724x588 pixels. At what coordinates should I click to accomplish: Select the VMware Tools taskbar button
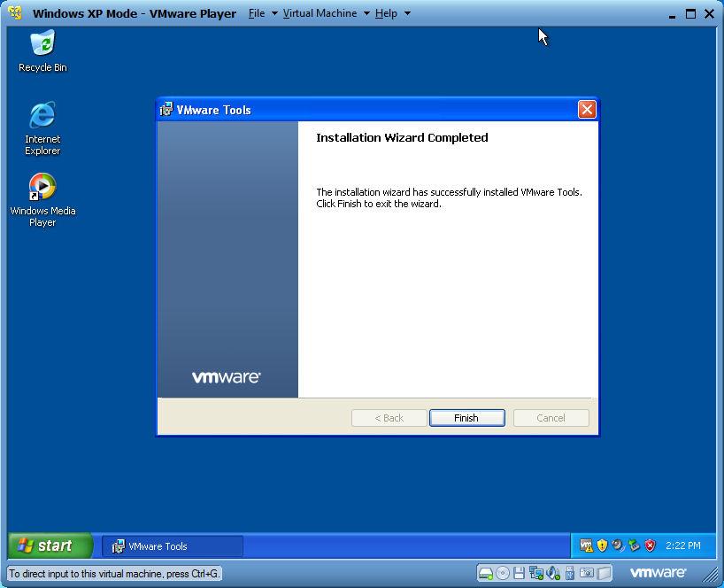pos(172,546)
